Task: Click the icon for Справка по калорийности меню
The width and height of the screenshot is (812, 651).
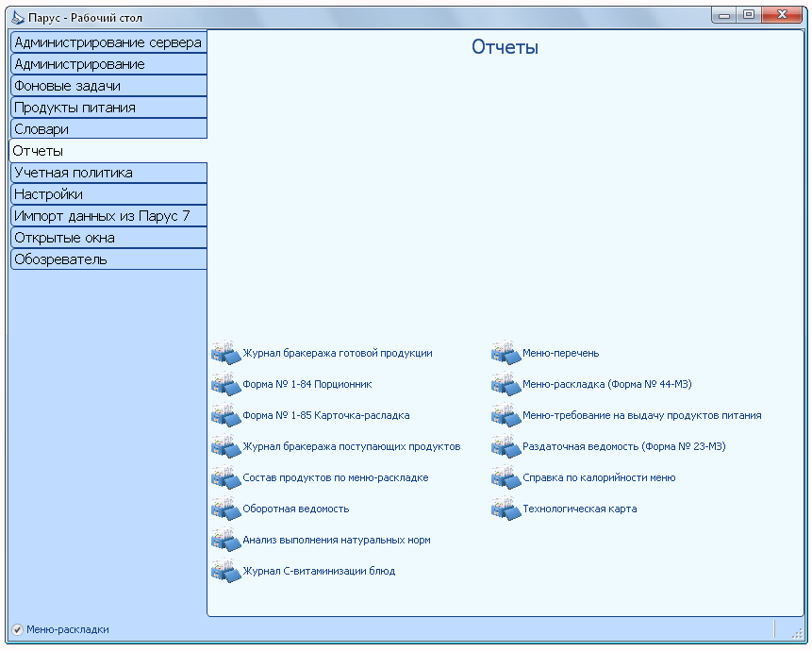Action: tap(505, 477)
